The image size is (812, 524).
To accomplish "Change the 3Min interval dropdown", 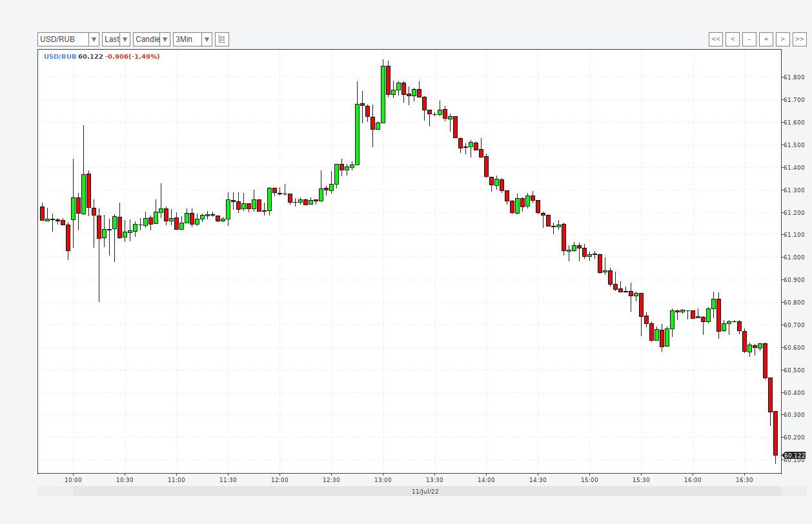I will coord(192,39).
